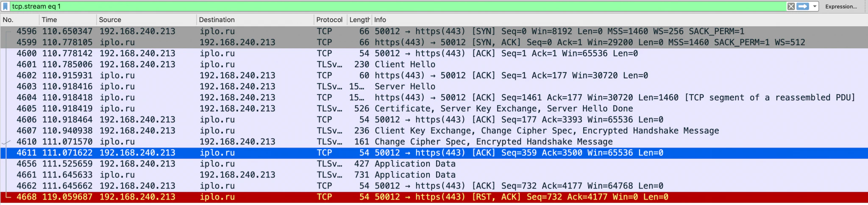Sort by the Time column header
Image resolution: width=868 pixels, height=205 pixels.
(68, 20)
